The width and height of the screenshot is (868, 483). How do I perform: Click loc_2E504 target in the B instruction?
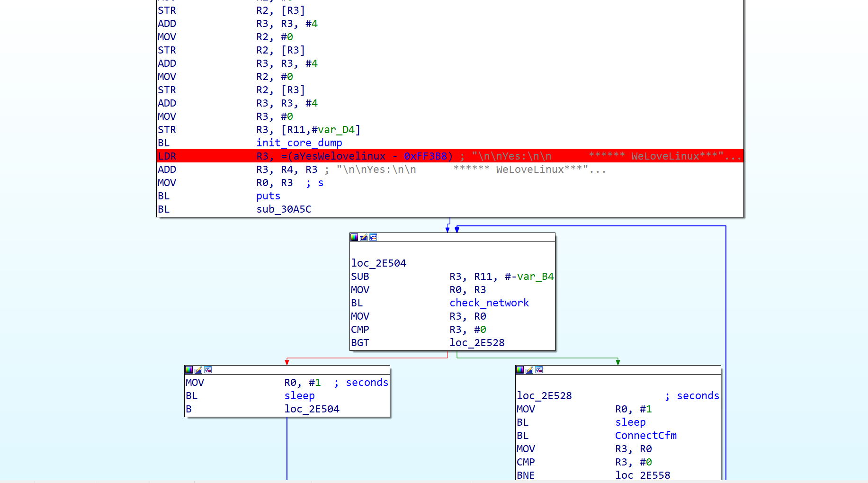coord(312,409)
